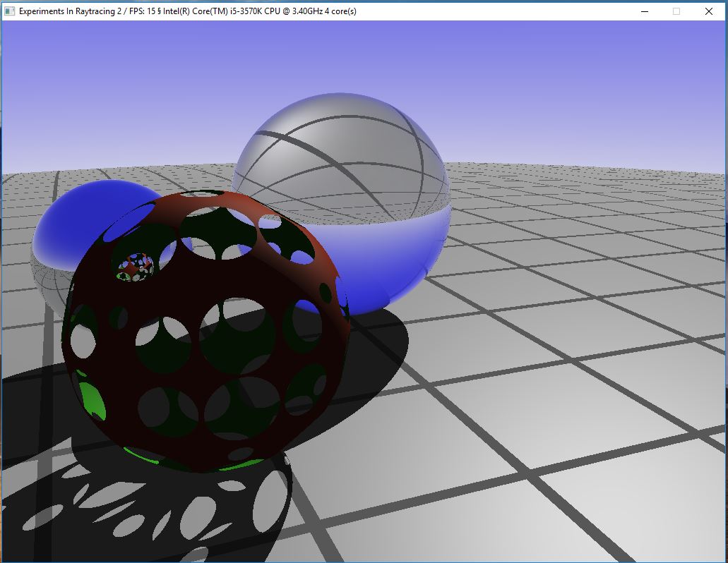Close the Experiments In Raytracing 2 window
This screenshot has height=563, width=728.
[x=708, y=11]
